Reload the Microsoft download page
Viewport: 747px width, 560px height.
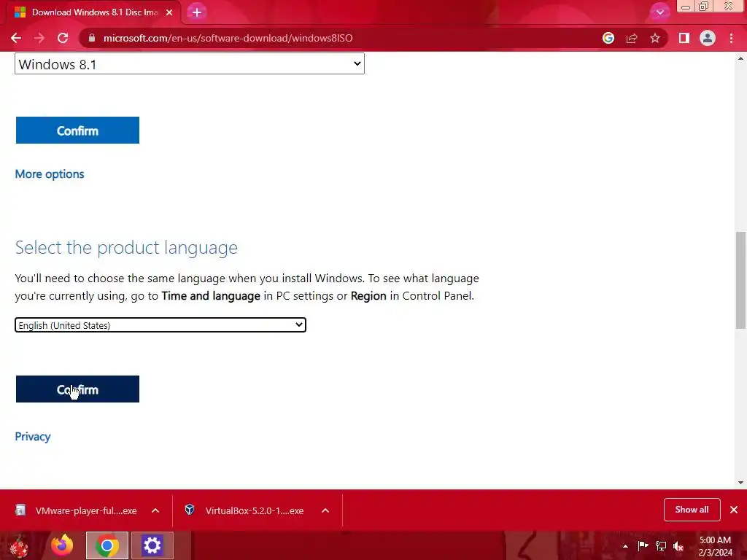63,38
